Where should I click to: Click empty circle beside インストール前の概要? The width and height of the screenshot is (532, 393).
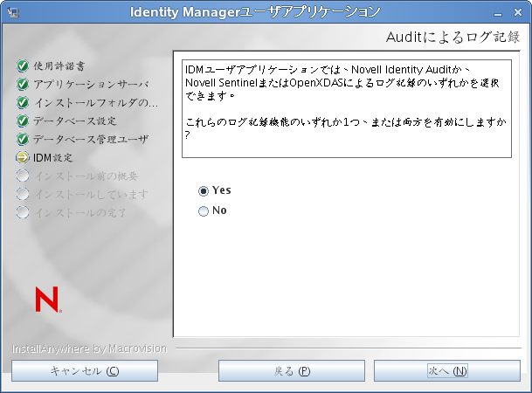23,176
